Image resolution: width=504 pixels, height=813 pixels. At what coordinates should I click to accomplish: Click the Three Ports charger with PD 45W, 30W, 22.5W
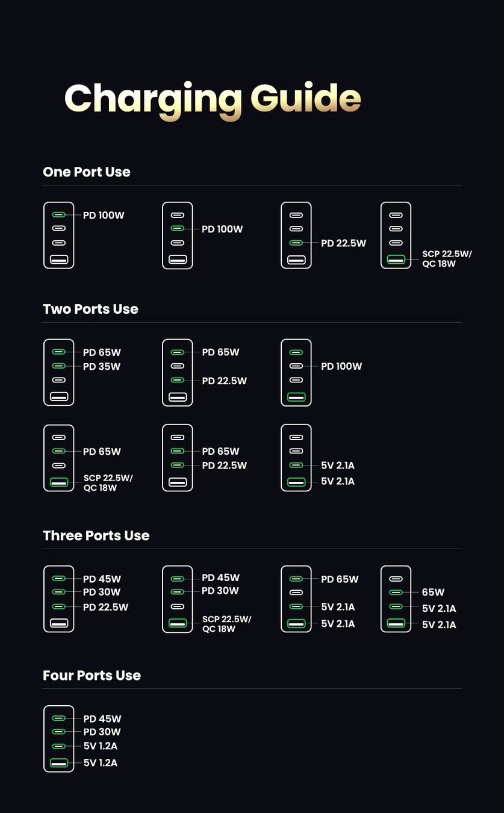click(59, 599)
